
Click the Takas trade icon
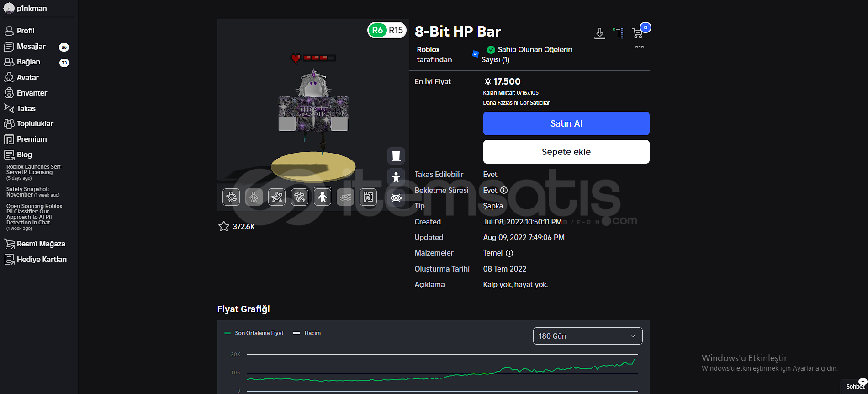click(x=9, y=108)
